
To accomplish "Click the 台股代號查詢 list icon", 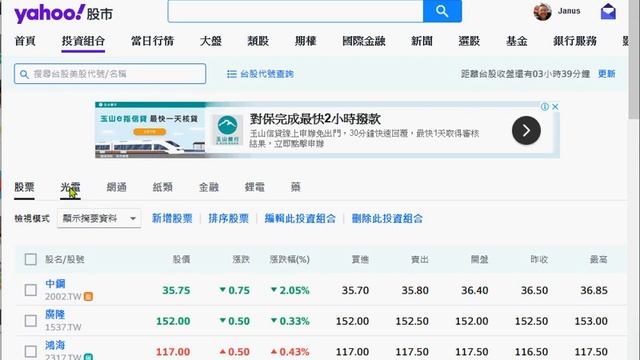I will (231, 74).
